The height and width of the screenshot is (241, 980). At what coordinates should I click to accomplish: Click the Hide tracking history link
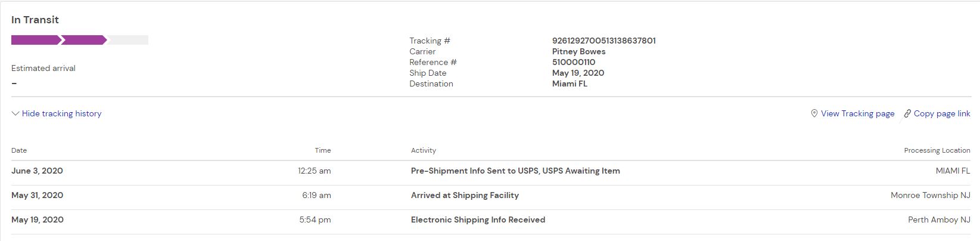coord(61,113)
